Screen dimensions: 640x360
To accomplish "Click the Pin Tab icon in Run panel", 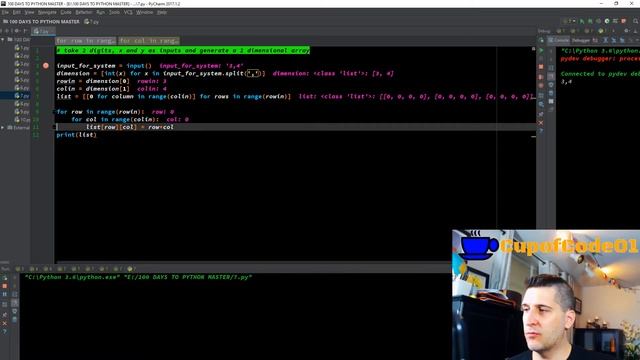I will coord(5,315).
